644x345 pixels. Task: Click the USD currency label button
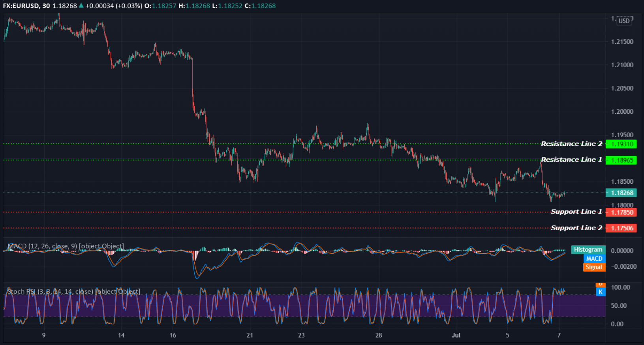pyautogui.click(x=624, y=21)
